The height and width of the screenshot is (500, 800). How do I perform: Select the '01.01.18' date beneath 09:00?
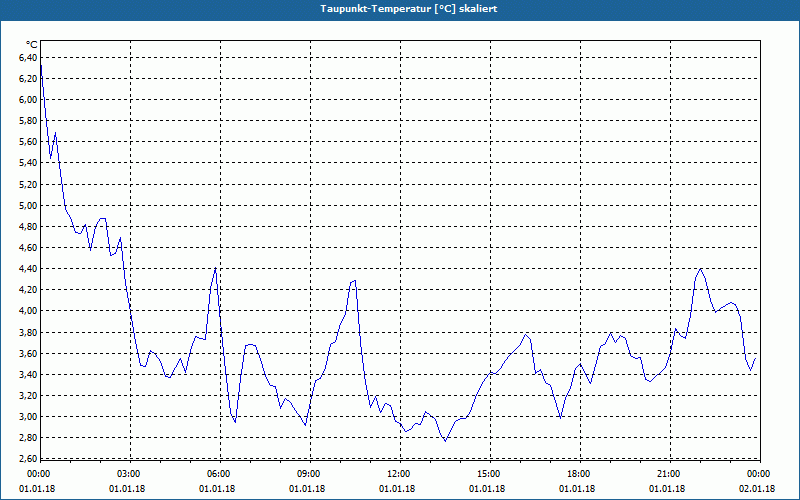pyautogui.click(x=307, y=489)
